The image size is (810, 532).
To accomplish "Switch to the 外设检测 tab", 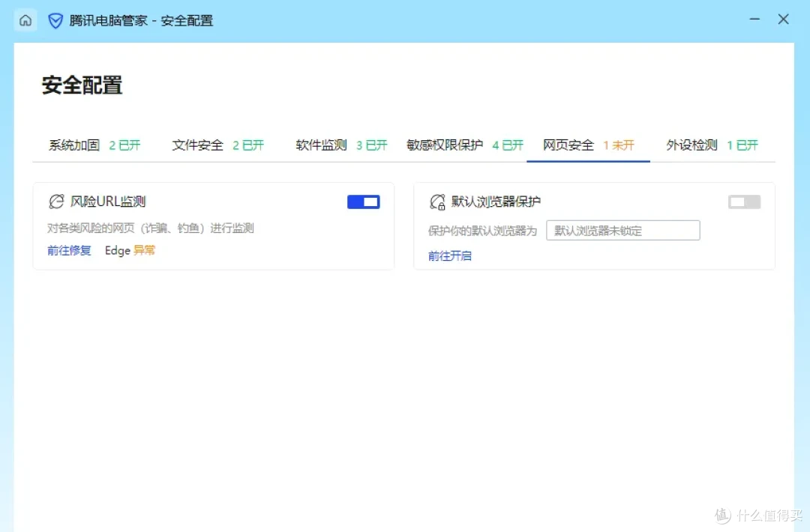I will 712,145.
